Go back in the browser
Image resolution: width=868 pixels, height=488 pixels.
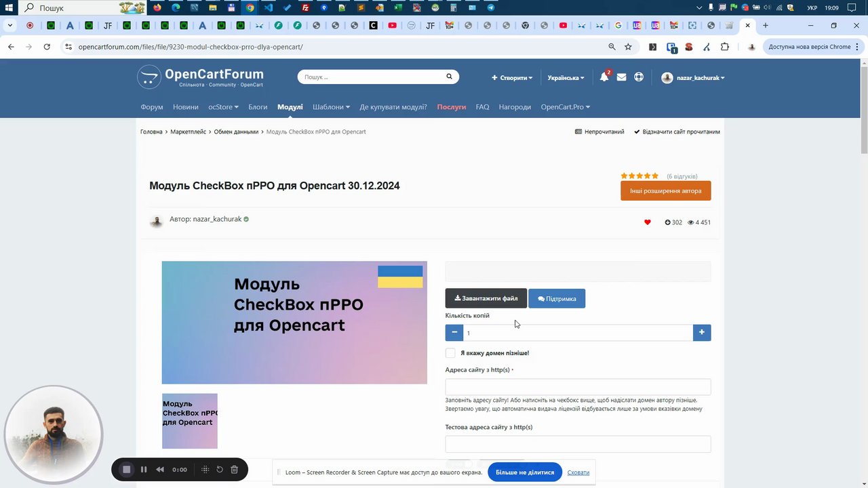(11, 47)
